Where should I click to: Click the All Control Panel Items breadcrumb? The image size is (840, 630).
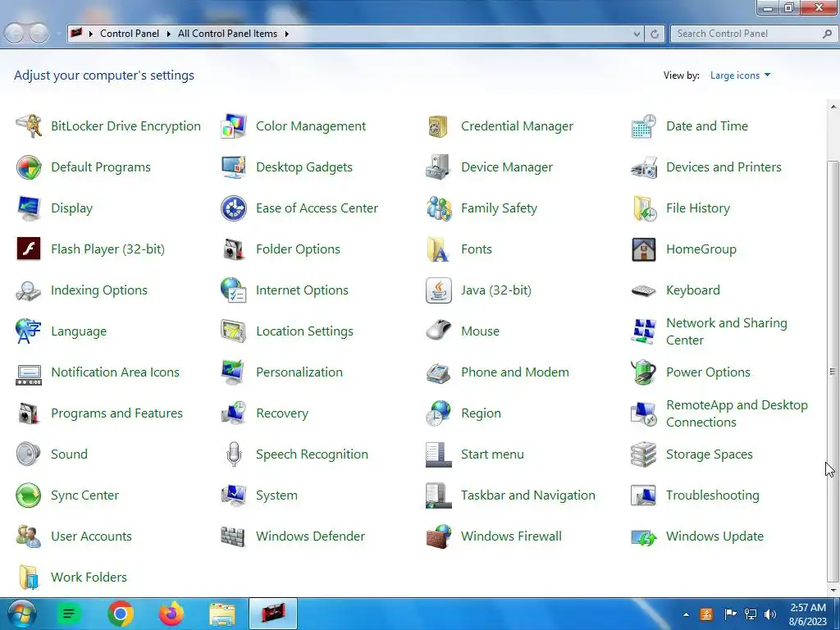click(227, 34)
